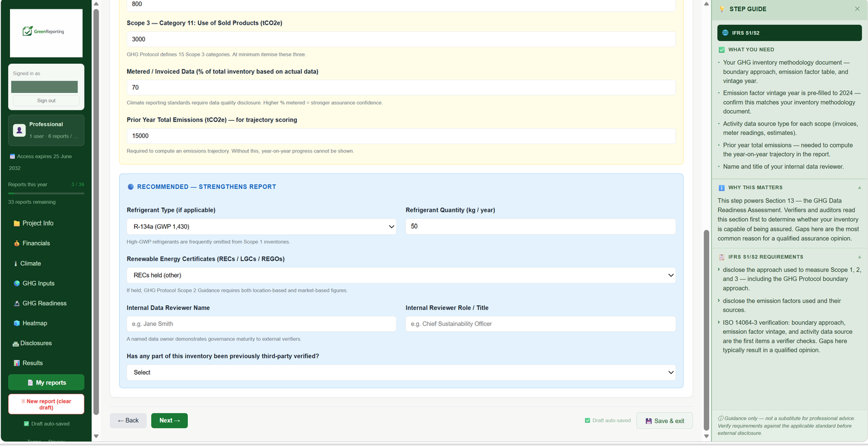Toggle the Draft auto-saved checkbox in sidebar
The image size is (868, 446).
pos(26,424)
